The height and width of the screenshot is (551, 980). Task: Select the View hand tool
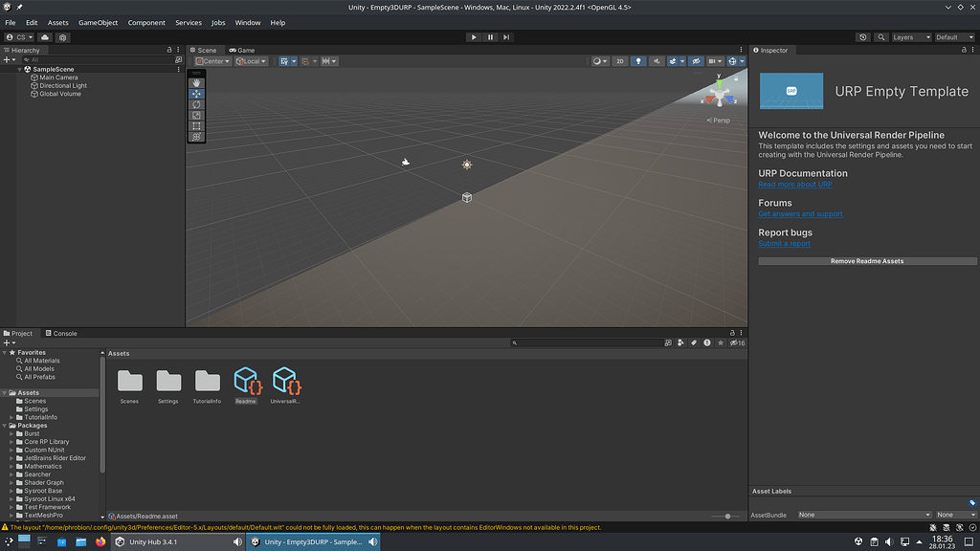pyautogui.click(x=195, y=83)
